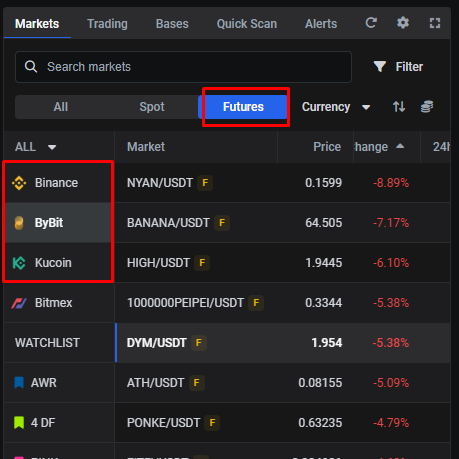459x459 pixels.
Task: Click the Filter button label
Action: (409, 67)
